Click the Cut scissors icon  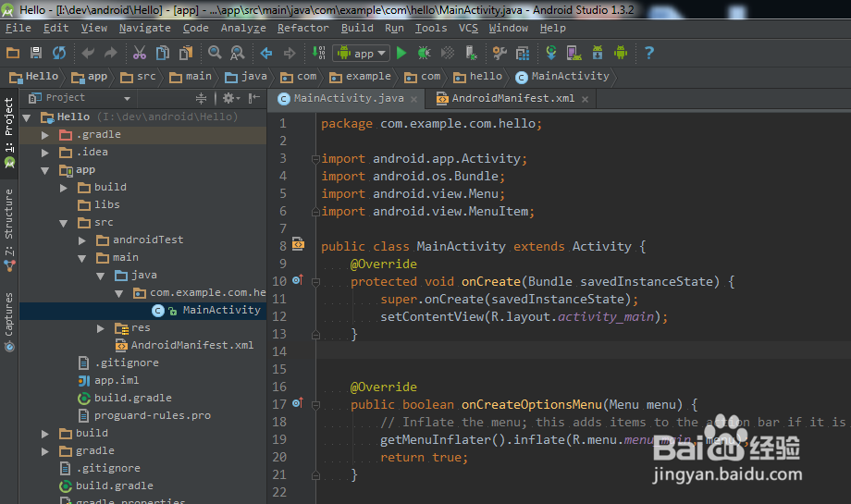[x=140, y=53]
